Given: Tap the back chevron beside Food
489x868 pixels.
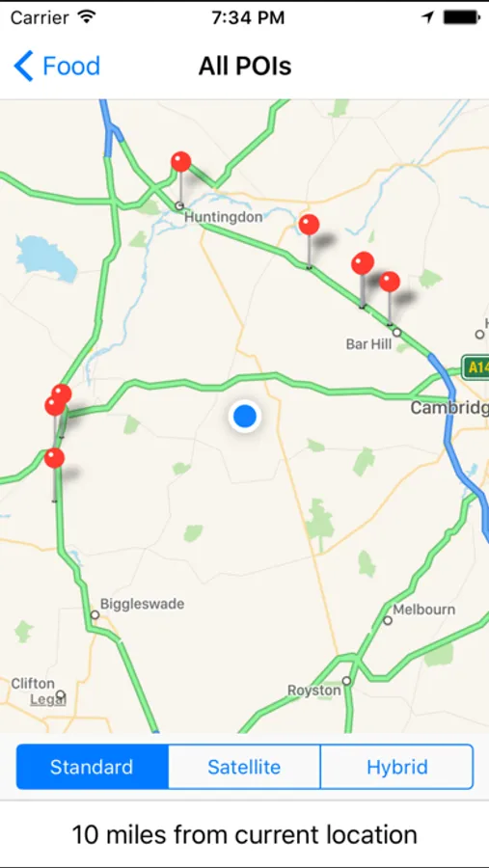Looking at the screenshot, I should [23, 66].
